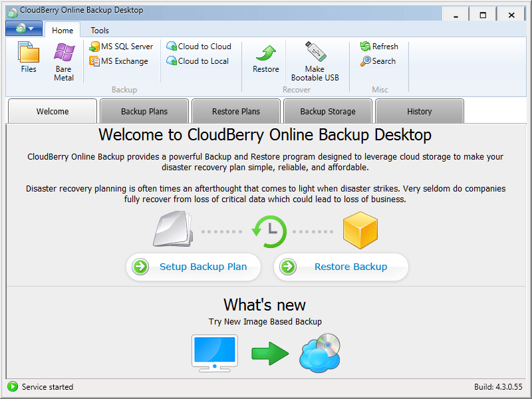Open Make Bootable USB tool
The width and height of the screenshot is (532, 399).
[315, 61]
